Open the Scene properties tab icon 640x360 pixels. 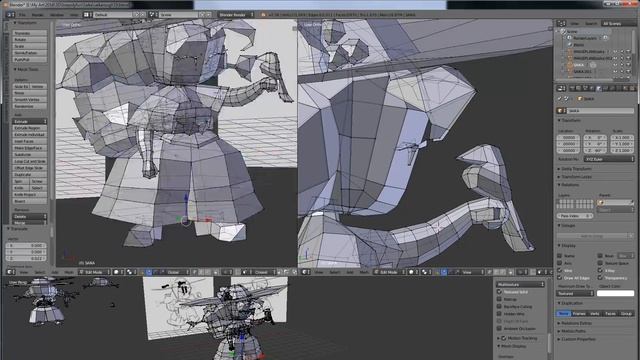coord(585,88)
